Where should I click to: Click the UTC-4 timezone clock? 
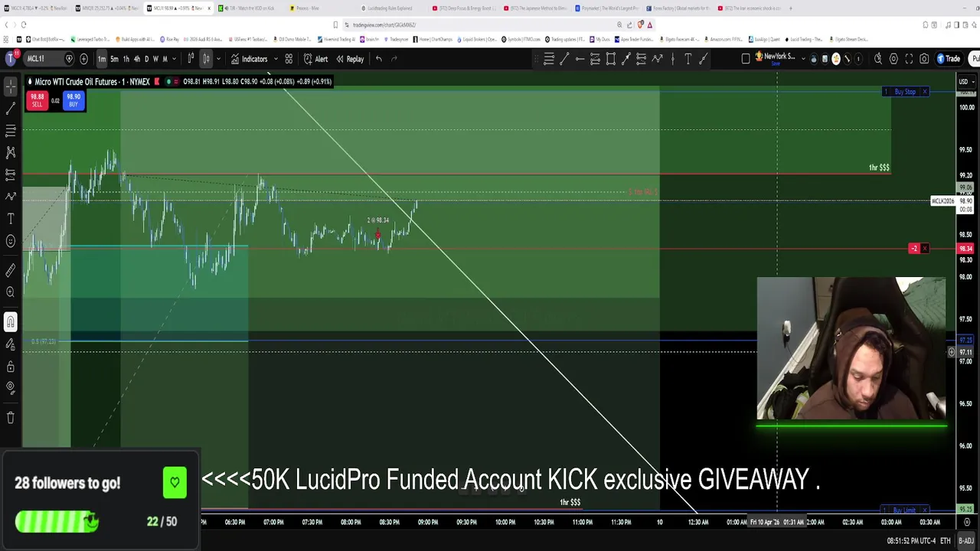coord(912,541)
